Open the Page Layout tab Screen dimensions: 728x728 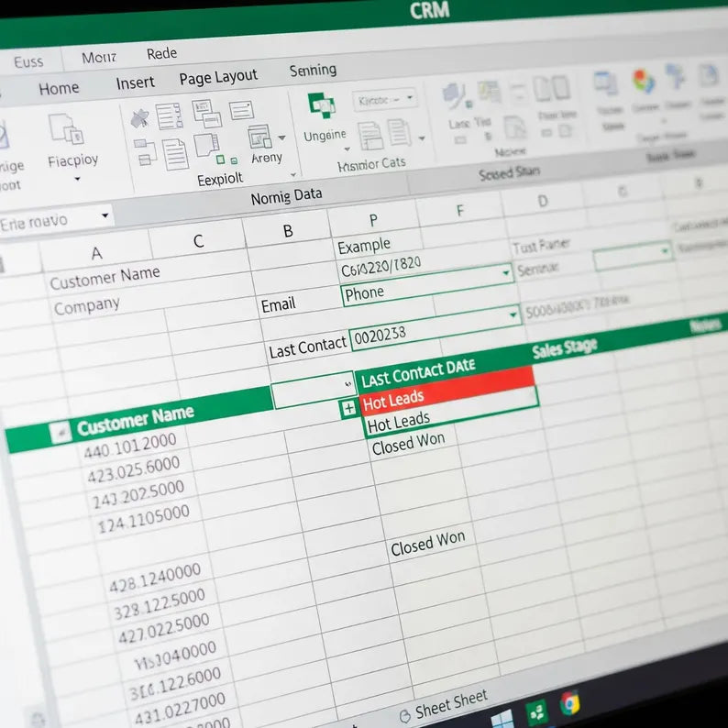(x=218, y=78)
